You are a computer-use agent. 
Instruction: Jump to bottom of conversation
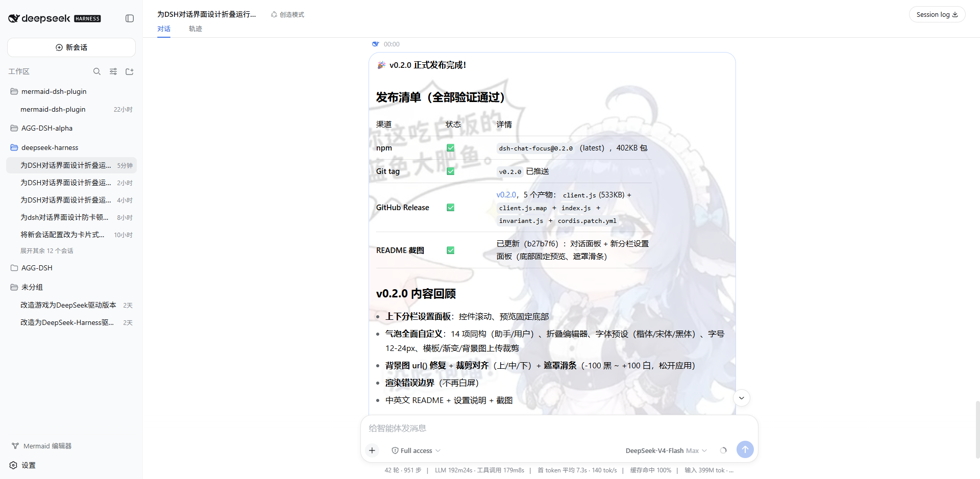point(742,398)
